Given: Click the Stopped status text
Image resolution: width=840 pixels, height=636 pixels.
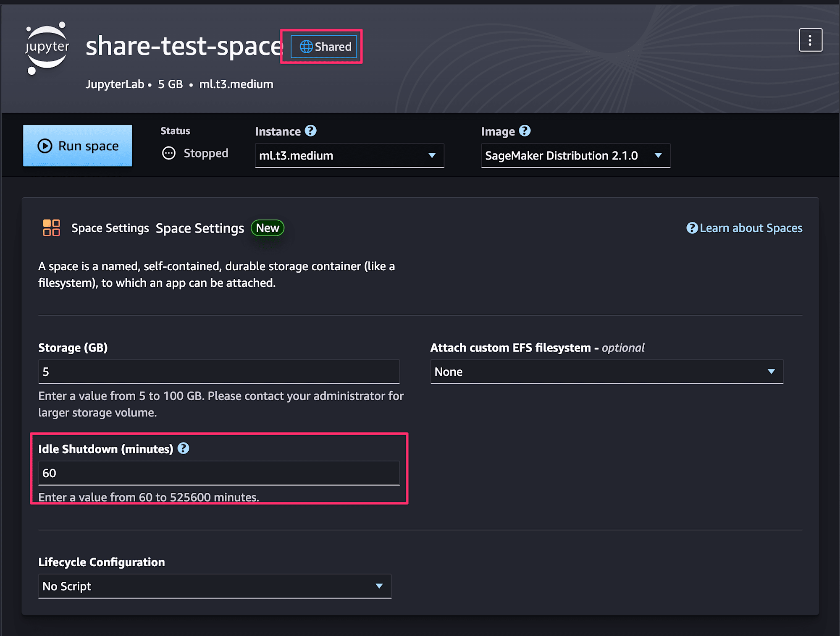Looking at the screenshot, I should point(206,153).
